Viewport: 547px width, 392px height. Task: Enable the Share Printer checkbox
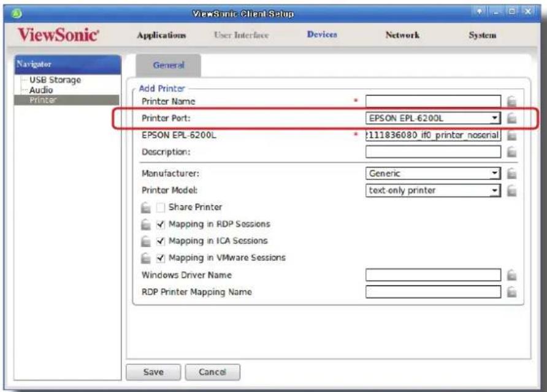pyautogui.click(x=161, y=207)
